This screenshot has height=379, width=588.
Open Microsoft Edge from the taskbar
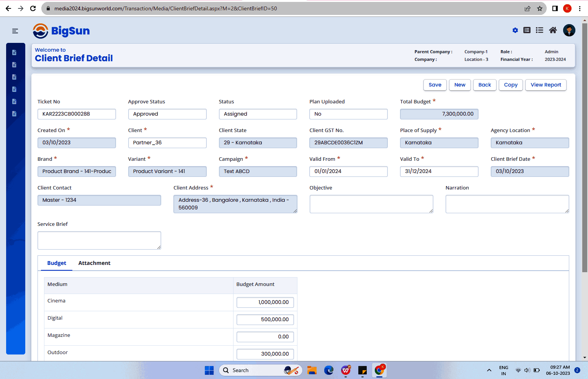[x=328, y=370]
